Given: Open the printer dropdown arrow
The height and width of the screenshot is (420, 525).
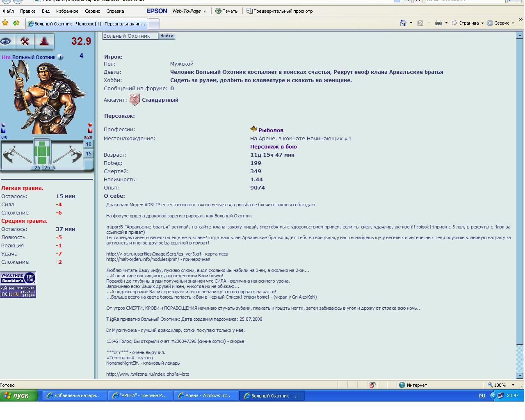Looking at the screenshot, I should click(446, 23).
